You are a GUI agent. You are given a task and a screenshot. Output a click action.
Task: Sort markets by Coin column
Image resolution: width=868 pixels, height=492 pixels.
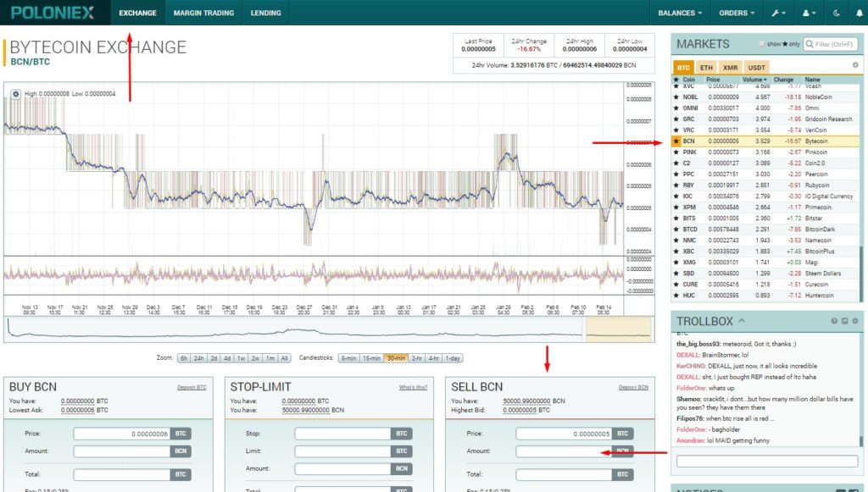tap(688, 80)
